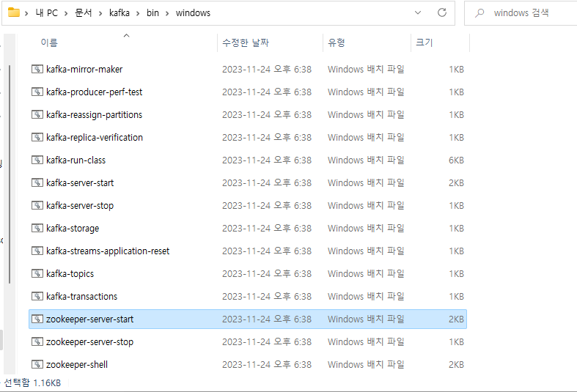Refresh the windows folder view
577x392 pixels.
click(442, 13)
